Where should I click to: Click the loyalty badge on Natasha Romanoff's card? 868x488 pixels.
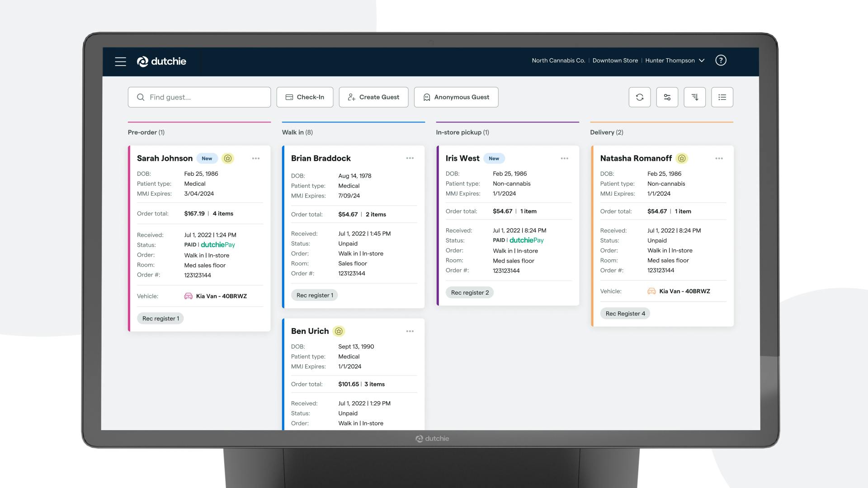[x=682, y=158]
